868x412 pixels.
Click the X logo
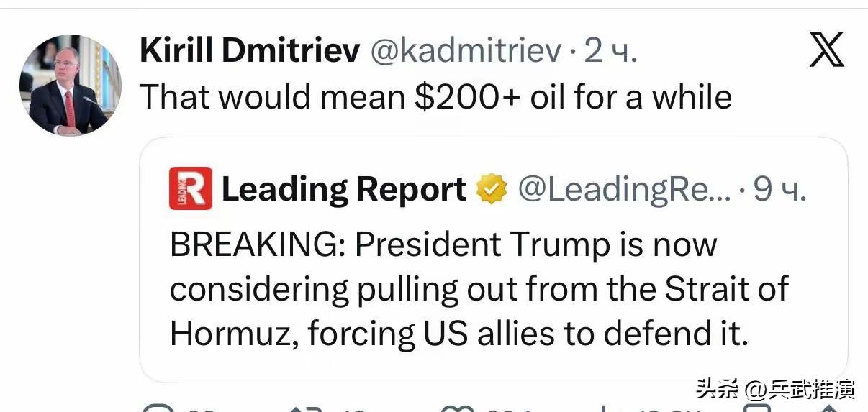point(826,51)
